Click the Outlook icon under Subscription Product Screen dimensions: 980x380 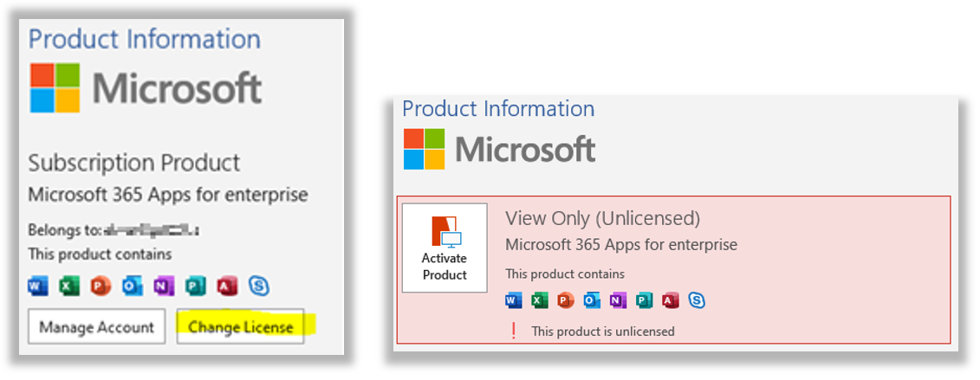click(x=133, y=285)
